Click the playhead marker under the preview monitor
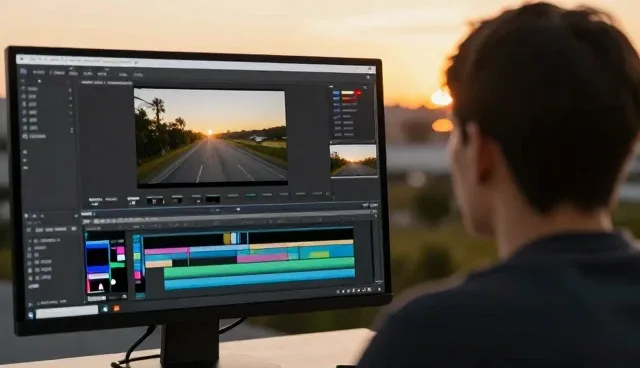 238,209
